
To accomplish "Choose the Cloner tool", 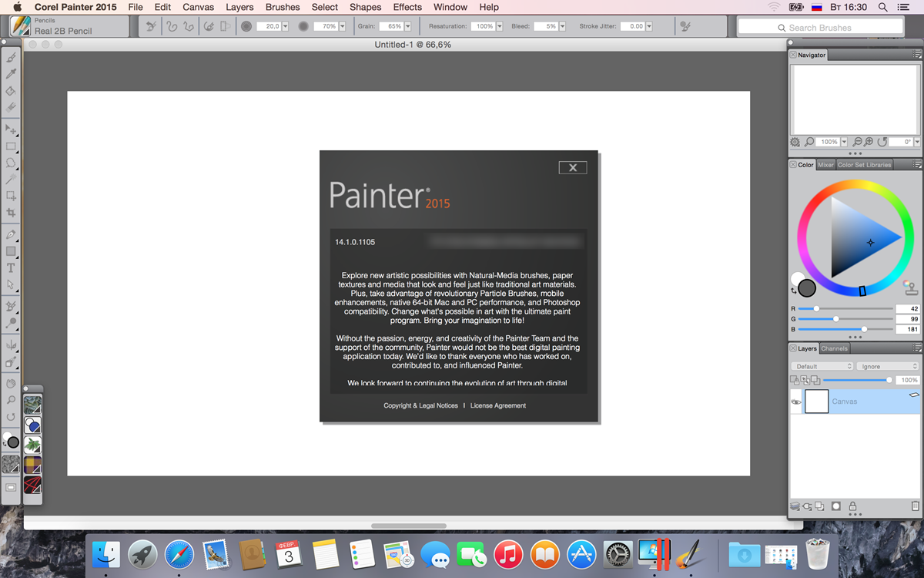I will [11, 307].
